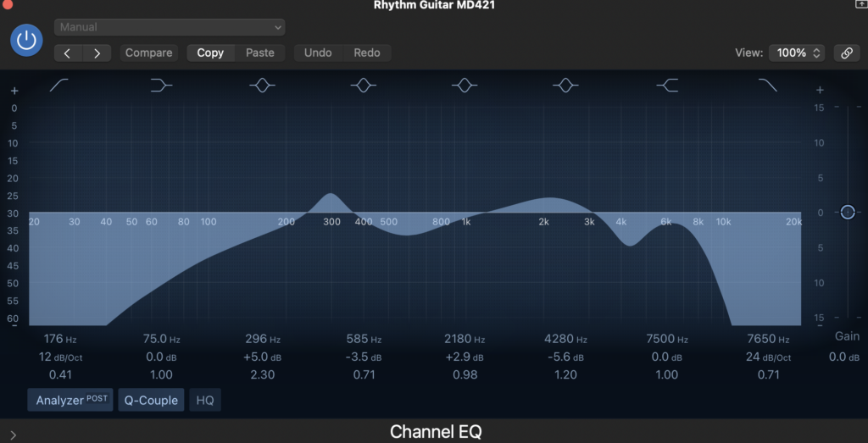
Task: Click the link sidechain icon button
Action: pos(846,53)
